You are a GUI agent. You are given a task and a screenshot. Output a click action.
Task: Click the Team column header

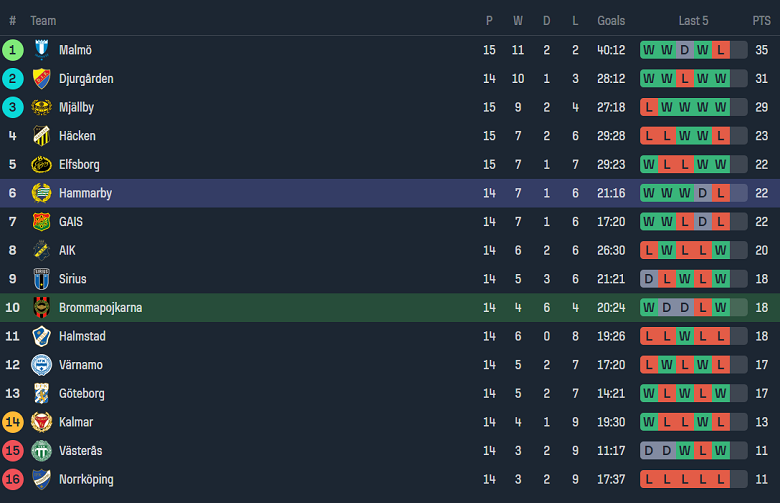pos(43,20)
